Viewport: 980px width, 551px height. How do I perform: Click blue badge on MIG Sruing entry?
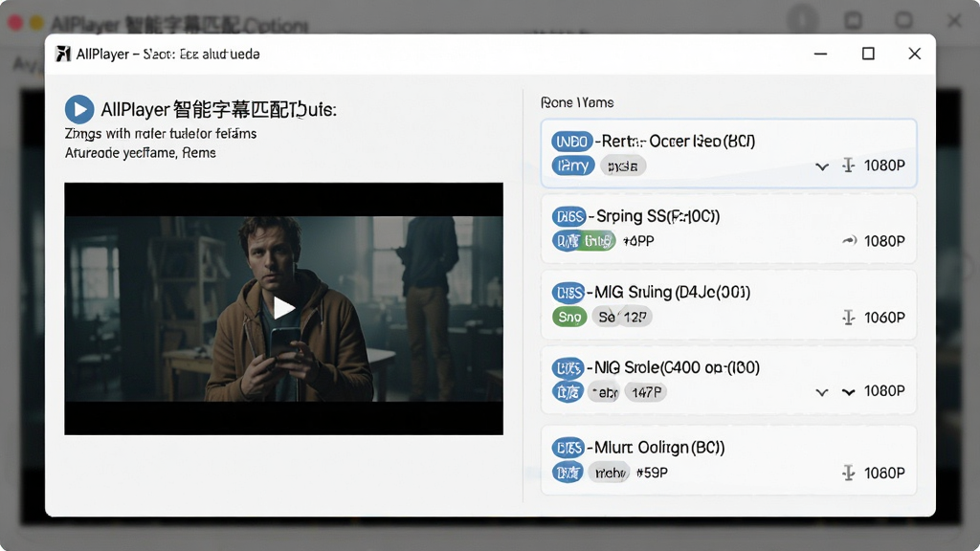pyautogui.click(x=568, y=293)
